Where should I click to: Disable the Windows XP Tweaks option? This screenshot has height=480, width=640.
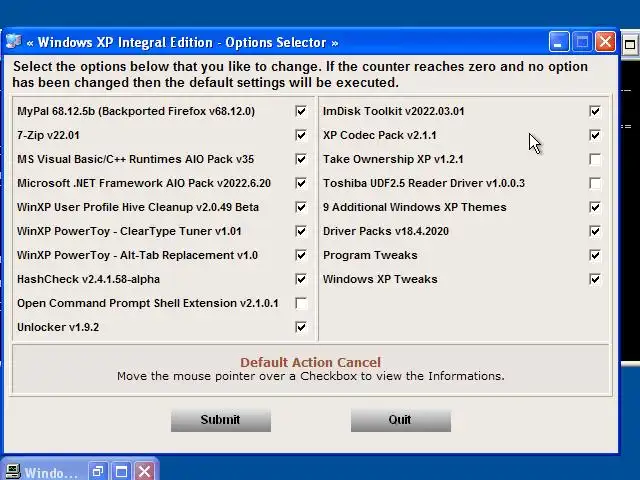[595, 279]
